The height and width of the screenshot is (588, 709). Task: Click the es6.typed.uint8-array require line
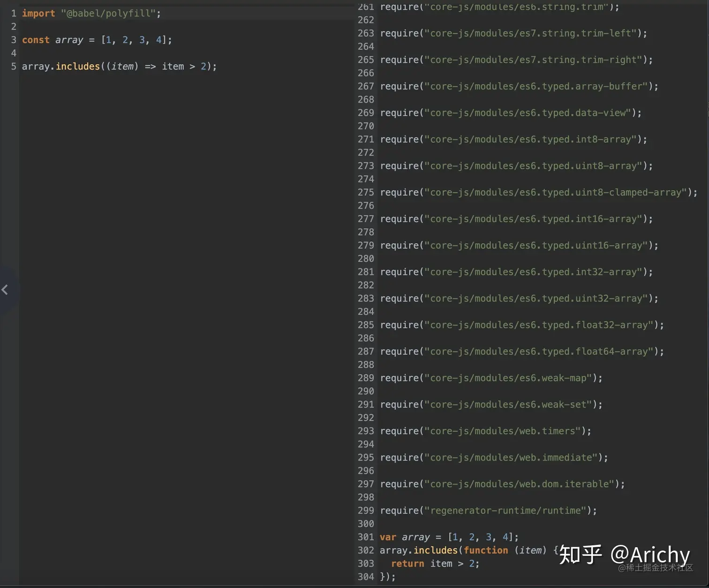pyautogui.click(x=516, y=166)
